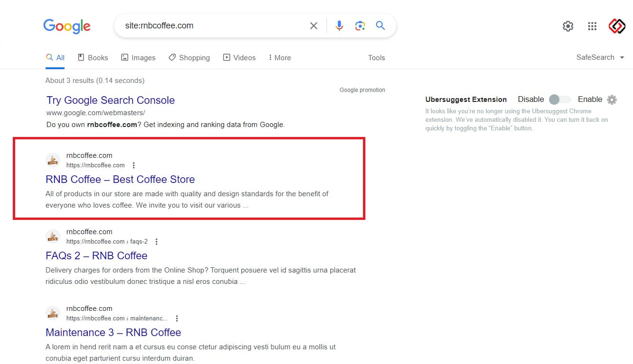633x364 pixels.
Task: Expand the SafeSearch dropdown
Action: pyautogui.click(x=601, y=57)
